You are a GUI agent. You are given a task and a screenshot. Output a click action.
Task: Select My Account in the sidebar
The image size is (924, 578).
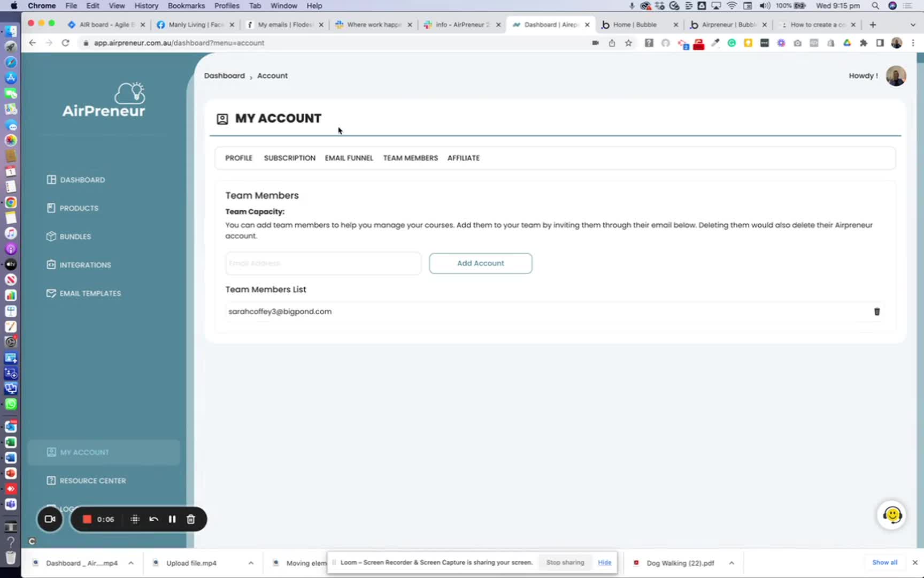[x=104, y=452]
